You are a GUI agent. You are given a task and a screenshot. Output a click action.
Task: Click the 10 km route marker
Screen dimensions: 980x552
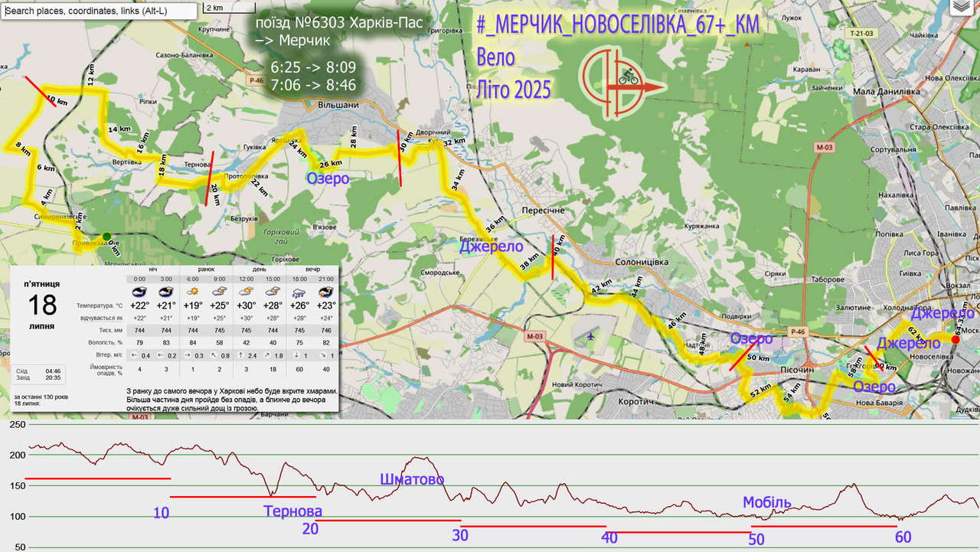[x=56, y=100]
